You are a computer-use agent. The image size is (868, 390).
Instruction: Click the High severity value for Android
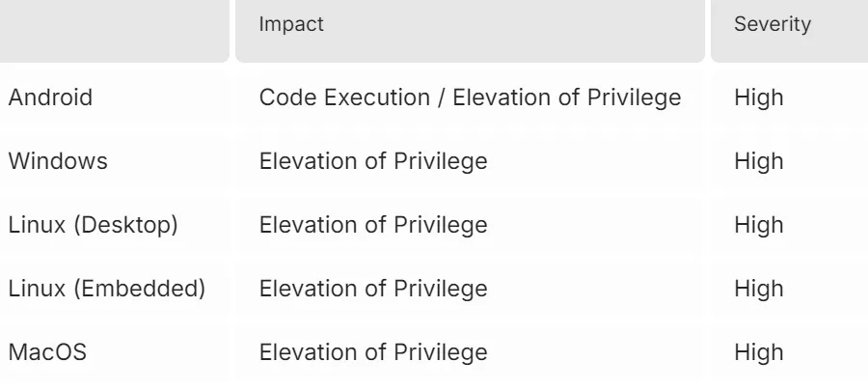click(758, 97)
